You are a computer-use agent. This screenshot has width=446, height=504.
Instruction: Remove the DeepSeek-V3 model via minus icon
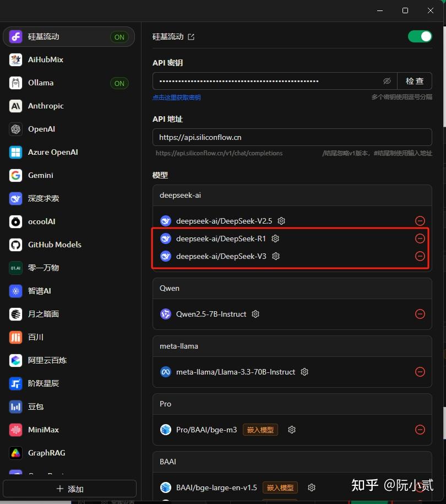[x=420, y=256]
